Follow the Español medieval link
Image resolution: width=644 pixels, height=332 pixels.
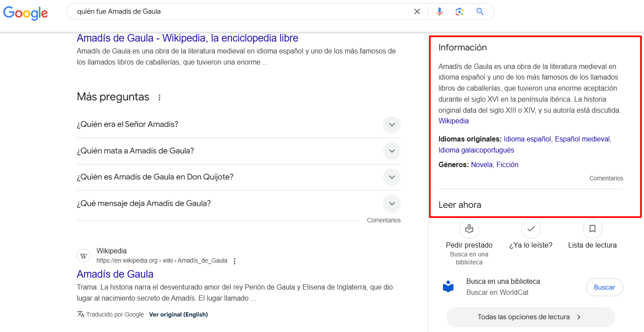[x=582, y=139]
